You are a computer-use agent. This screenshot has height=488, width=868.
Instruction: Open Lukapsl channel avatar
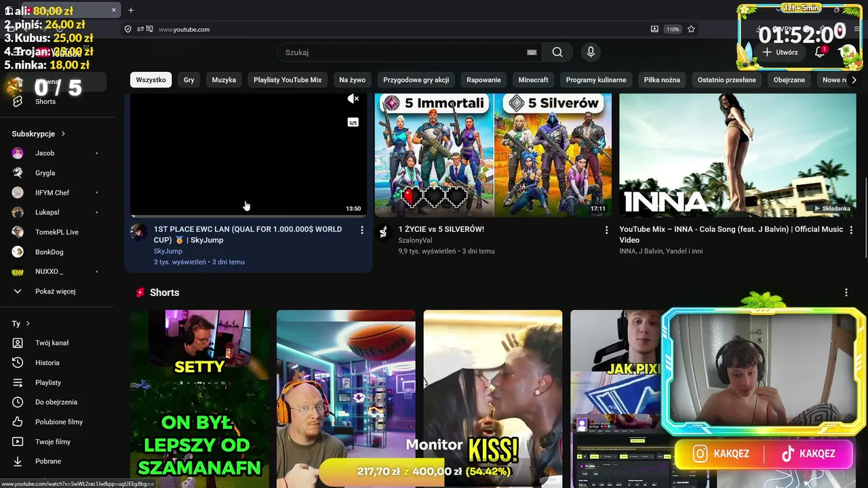pos(18,212)
